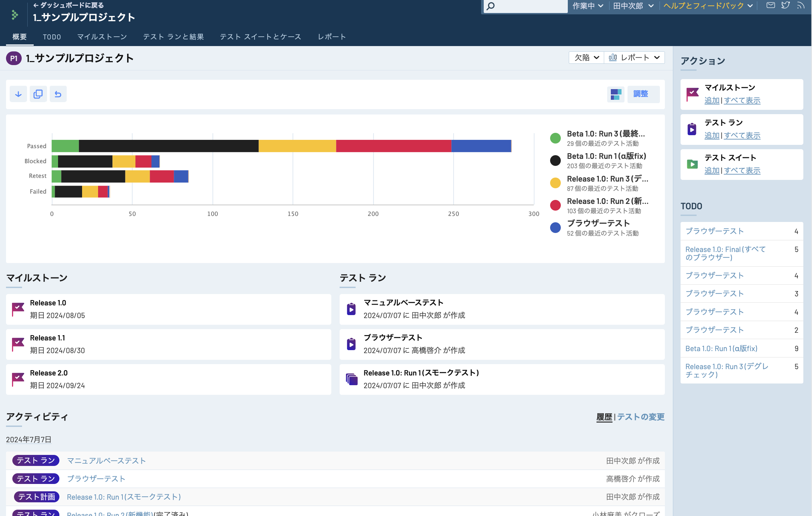Click the chart layout squares icon

[616, 94]
